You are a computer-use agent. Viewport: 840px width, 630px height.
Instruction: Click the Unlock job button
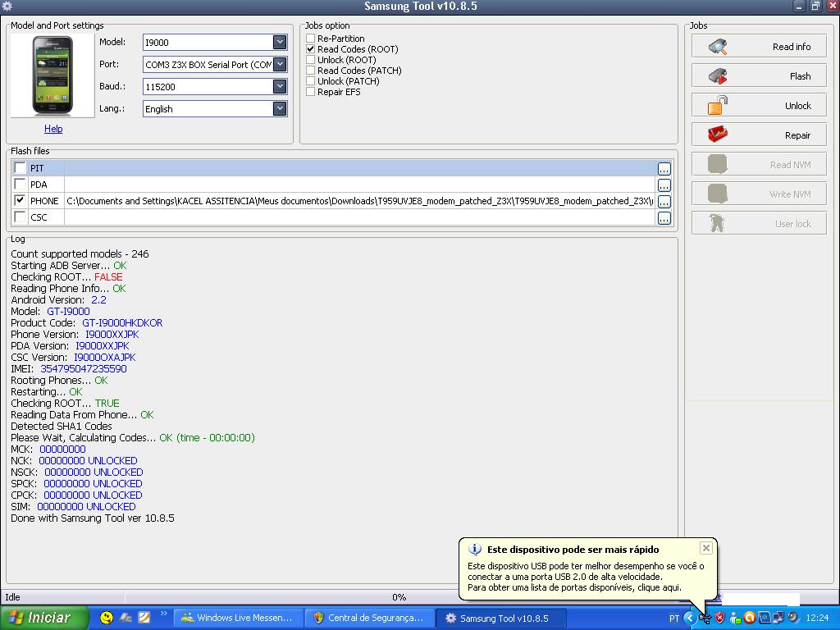pos(759,106)
